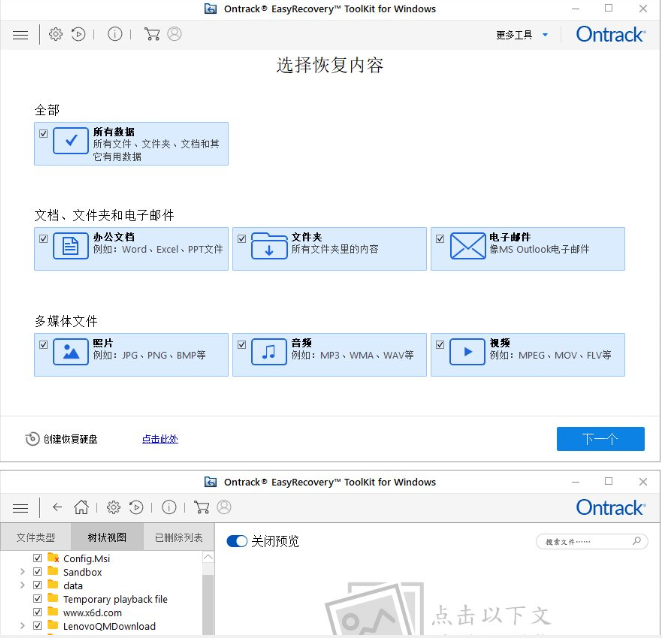Click resume recovery icon in bottom window
This screenshot has height=638, width=662.
pyautogui.click(x=136, y=507)
